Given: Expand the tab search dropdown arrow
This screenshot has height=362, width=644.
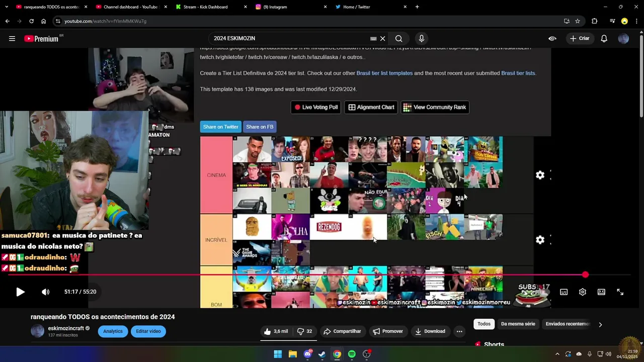Looking at the screenshot, I should (x=7, y=7).
